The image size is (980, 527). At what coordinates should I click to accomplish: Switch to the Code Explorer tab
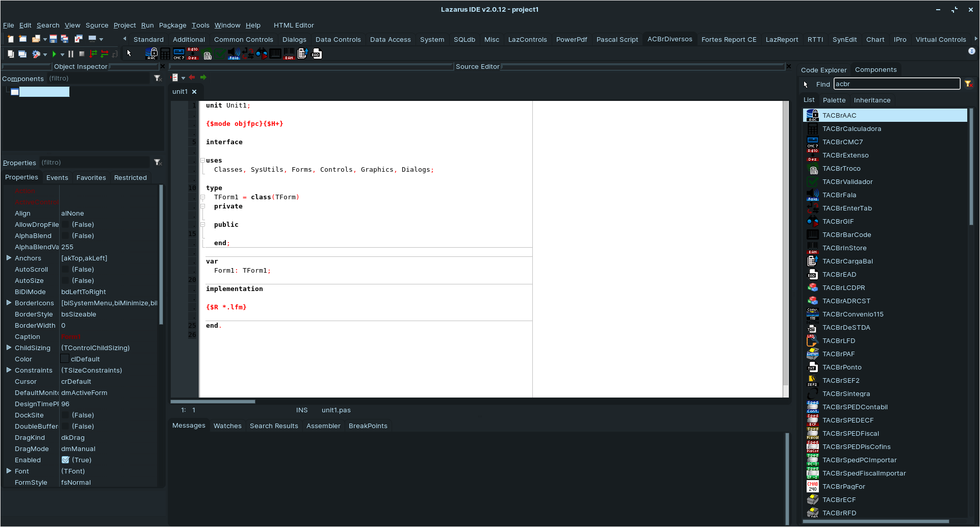pyautogui.click(x=823, y=70)
